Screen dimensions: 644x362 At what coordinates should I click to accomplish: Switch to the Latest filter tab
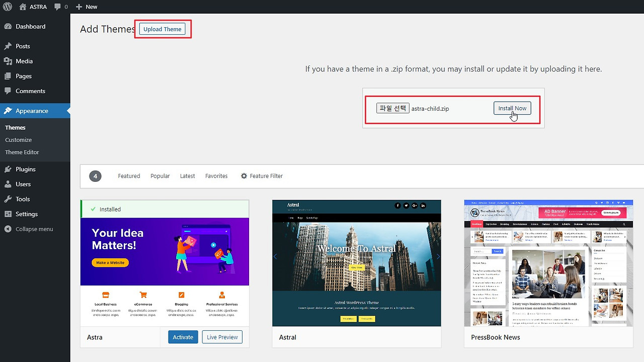[187, 176]
